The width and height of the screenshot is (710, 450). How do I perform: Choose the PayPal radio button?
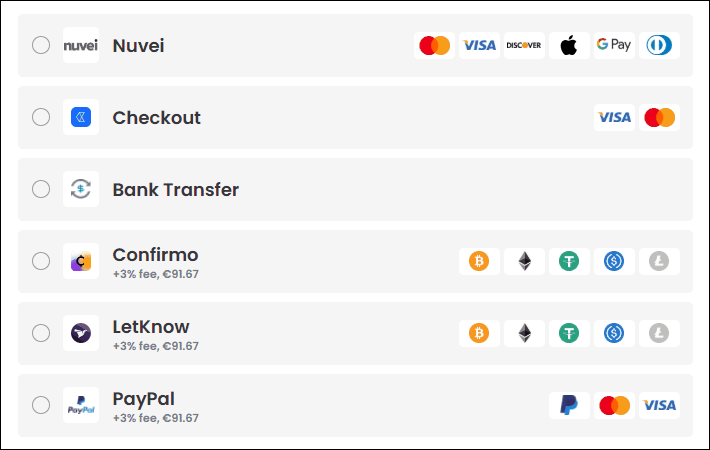click(x=41, y=405)
